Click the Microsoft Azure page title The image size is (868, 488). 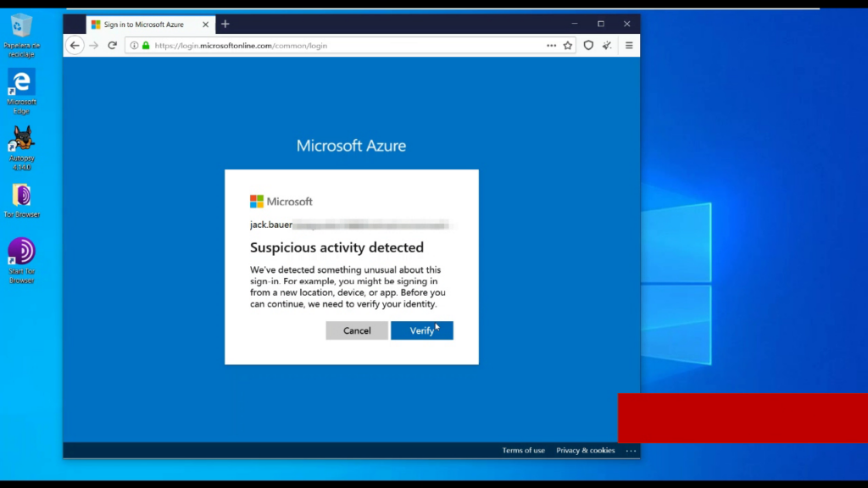pyautogui.click(x=351, y=146)
